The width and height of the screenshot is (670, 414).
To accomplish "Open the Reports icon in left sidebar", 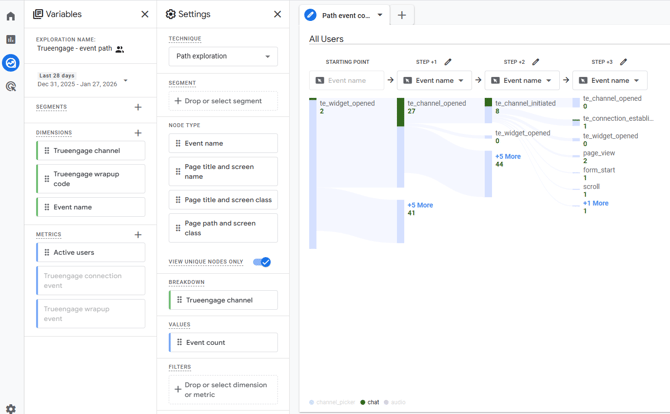I will (x=11, y=40).
